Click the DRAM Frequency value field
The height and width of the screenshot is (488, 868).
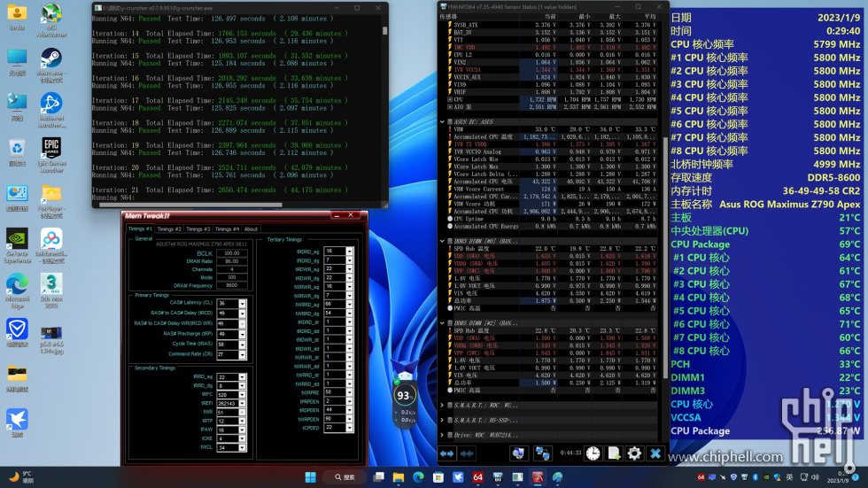pos(232,285)
